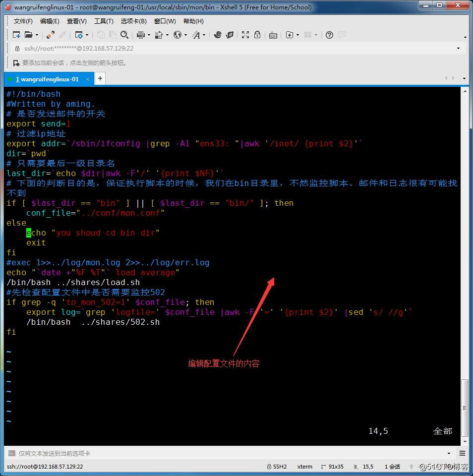Screen dimensions: 473x476
Task: Open the 文件(F) menu
Action: click(x=23, y=21)
